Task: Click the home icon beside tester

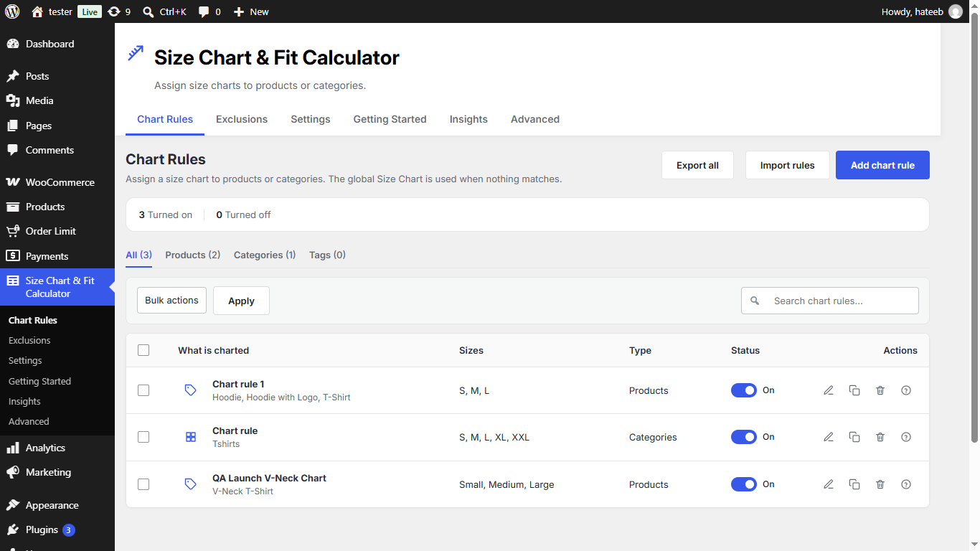Action: pyautogui.click(x=37, y=11)
